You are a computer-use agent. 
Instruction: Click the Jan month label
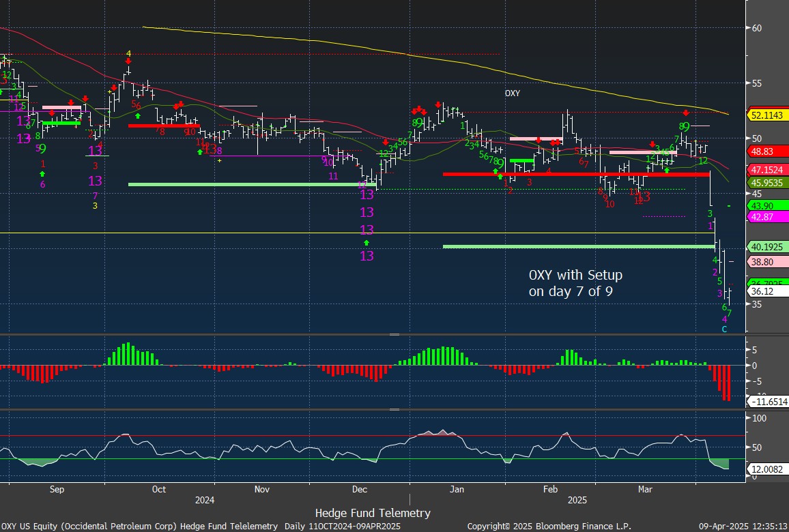(457, 489)
